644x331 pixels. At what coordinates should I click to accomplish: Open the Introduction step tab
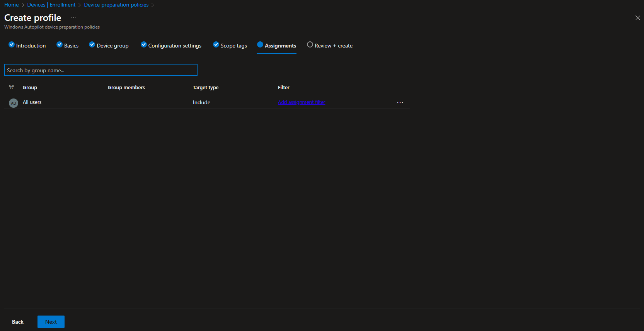27,45
